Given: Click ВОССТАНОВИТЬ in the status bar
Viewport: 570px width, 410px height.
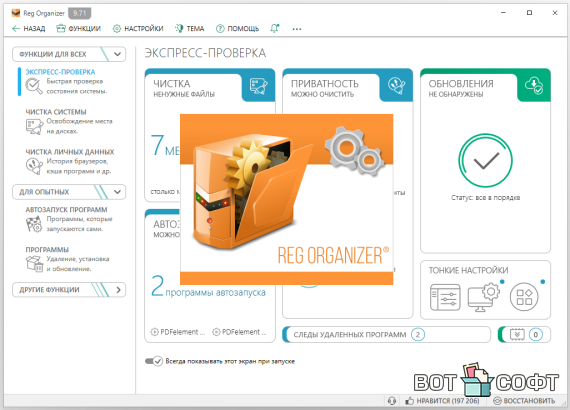Looking at the screenshot, I should 524,401.
